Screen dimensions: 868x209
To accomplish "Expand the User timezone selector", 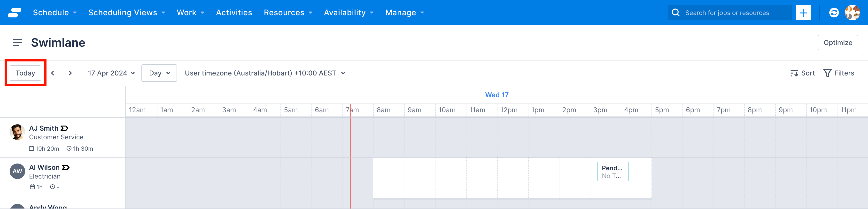I will [265, 73].
